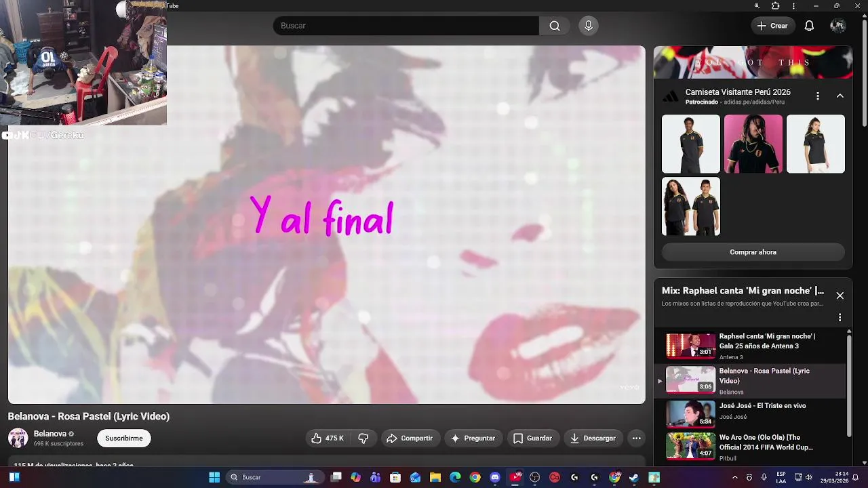Dislike the Rosa Pastel video
Viewport: 868px width, 488px height.
[363, 439]
